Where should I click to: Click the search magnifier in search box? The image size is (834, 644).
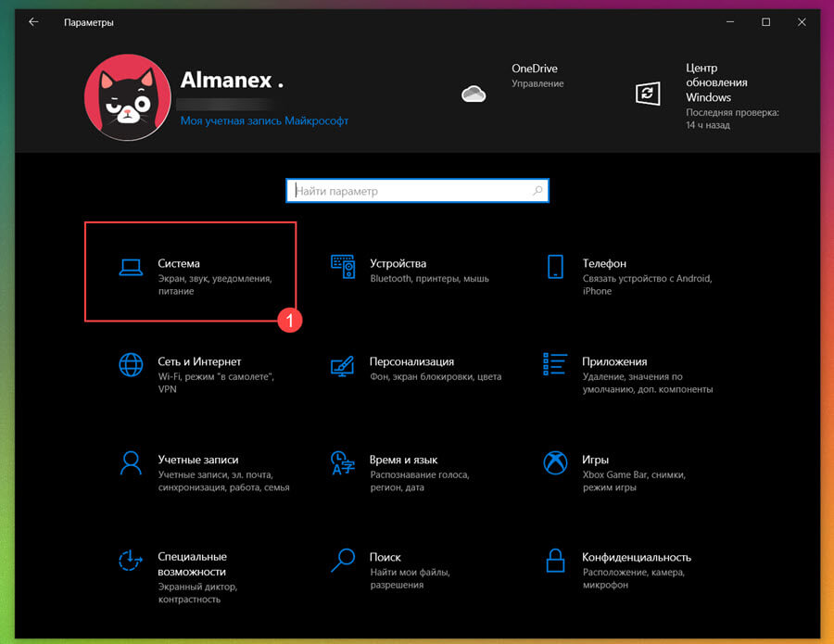click(x=537, y=190)
